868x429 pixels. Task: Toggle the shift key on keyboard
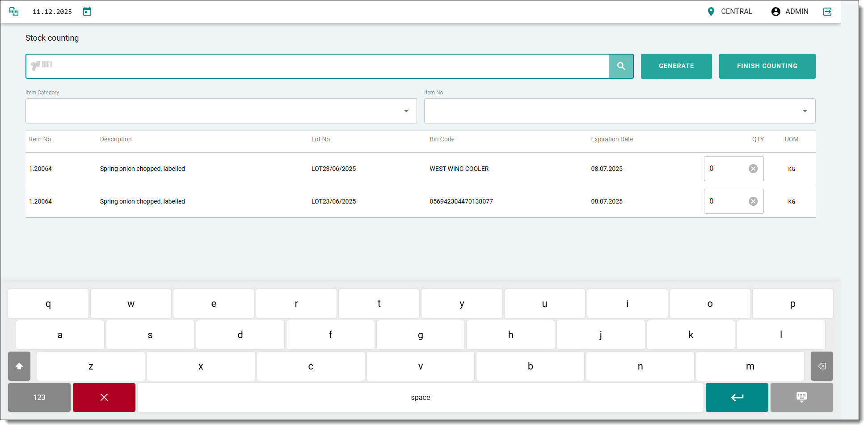[x=19, y=366]
